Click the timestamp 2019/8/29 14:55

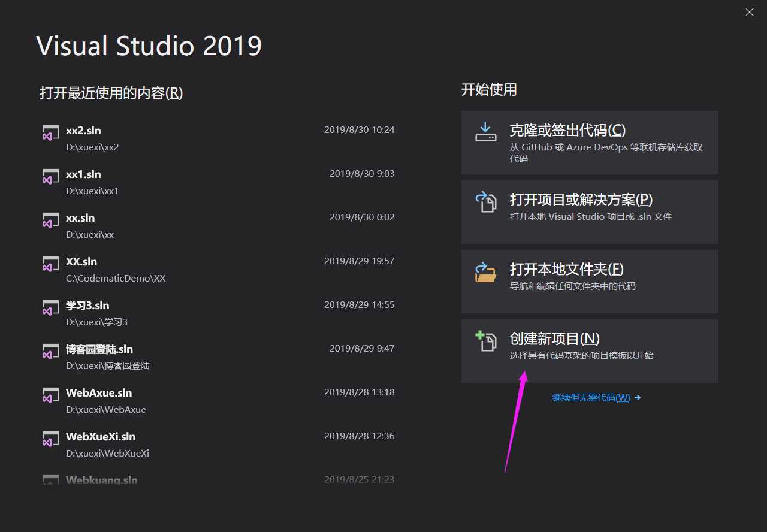click(360, 304)
